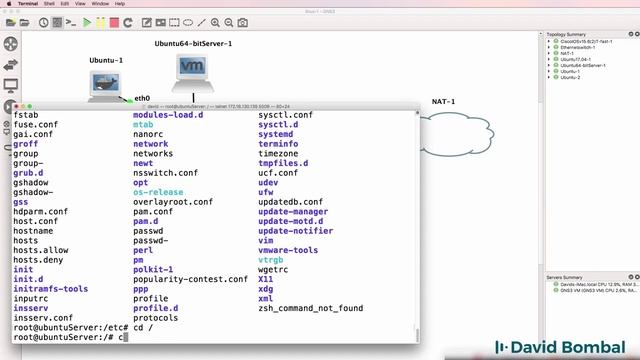The width and height of the screenshot is (640, 360).
Task: Stop all nodes with red square
Action: coord(114,23)
